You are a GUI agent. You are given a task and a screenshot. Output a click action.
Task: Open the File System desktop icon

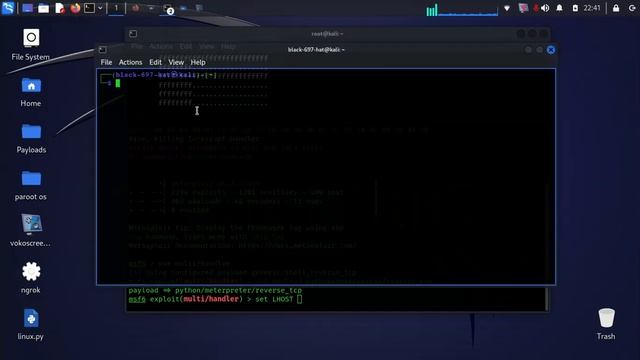click(31, 44)
